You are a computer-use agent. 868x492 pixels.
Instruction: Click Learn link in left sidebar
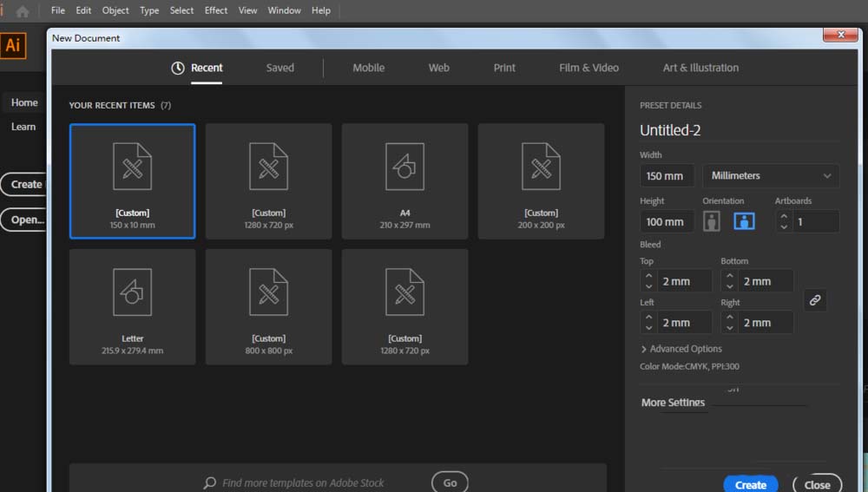[23, 127]
